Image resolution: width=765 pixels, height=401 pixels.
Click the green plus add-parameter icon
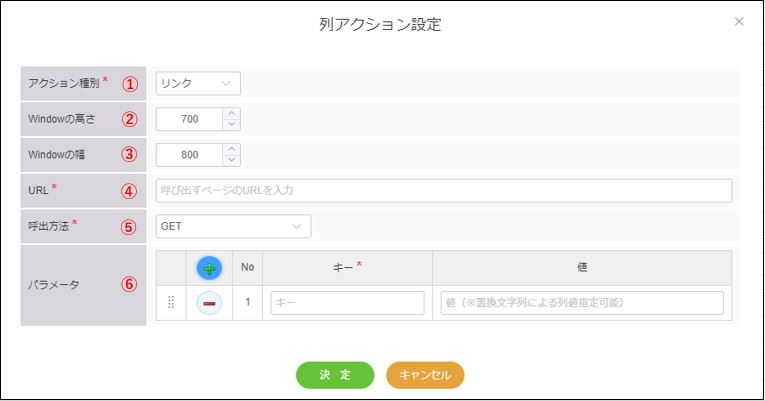209,267
